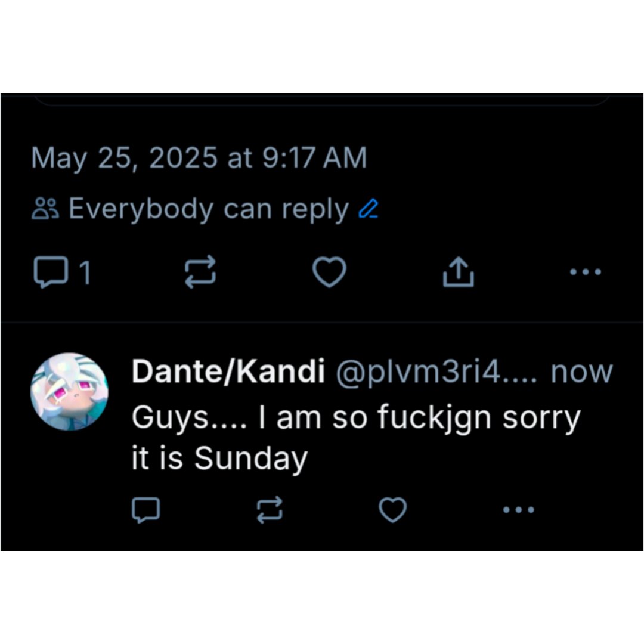Repost the main post with the repost arrows
The width and height of the screenshot is (644, 644).
click(x=200, y=272)
